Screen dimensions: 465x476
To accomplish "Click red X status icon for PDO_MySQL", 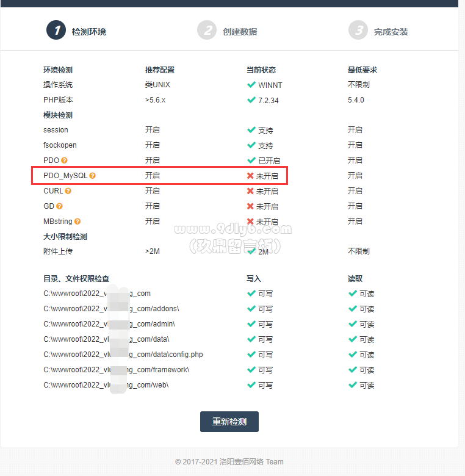I will (x=250, y=176).
